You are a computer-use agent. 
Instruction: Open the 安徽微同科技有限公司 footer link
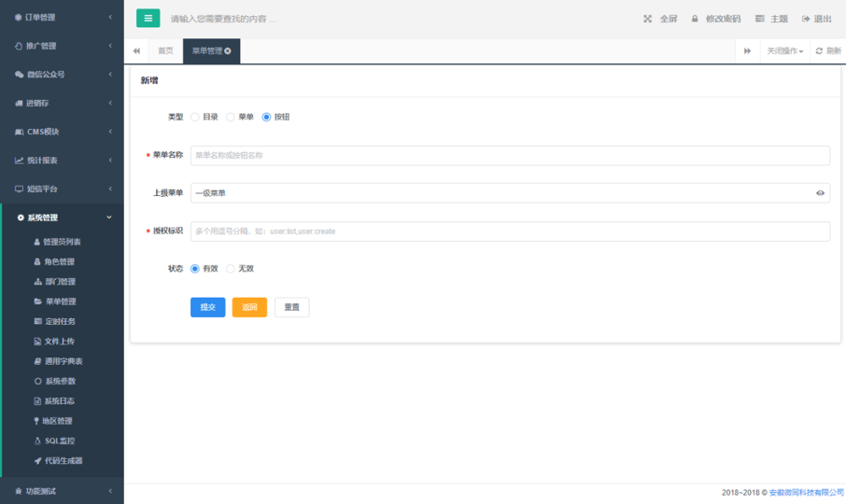806,493
